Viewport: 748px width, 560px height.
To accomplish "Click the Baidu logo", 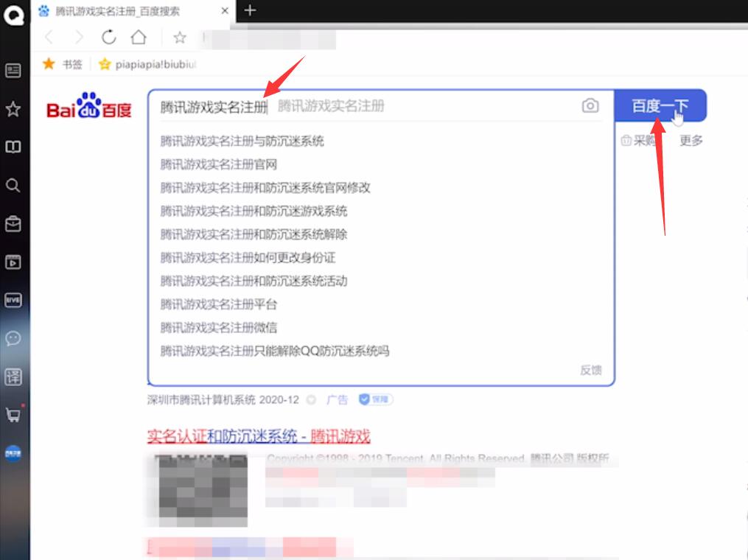I will [x=88, y=105].
